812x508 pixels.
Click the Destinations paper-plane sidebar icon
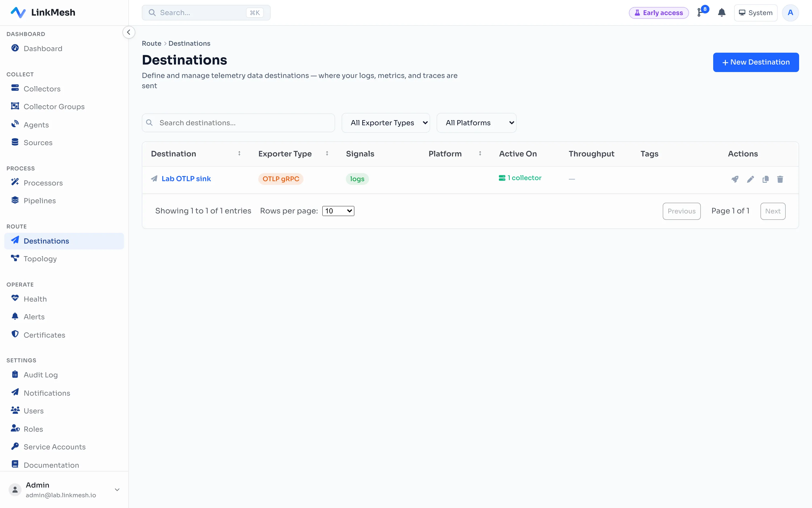(15, 240)
